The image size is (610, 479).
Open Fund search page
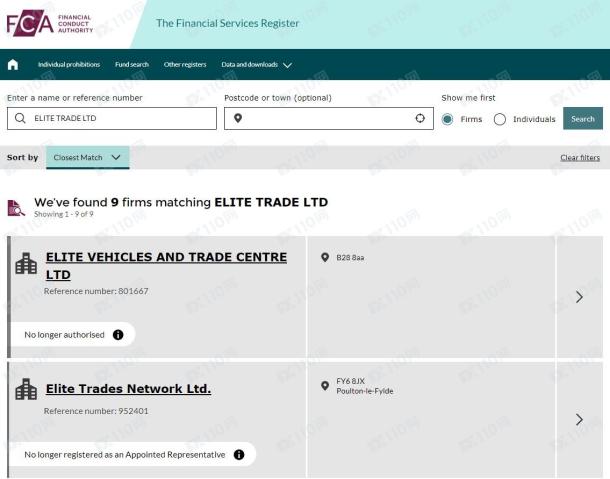pyautogui.click(x=132, y=65)
